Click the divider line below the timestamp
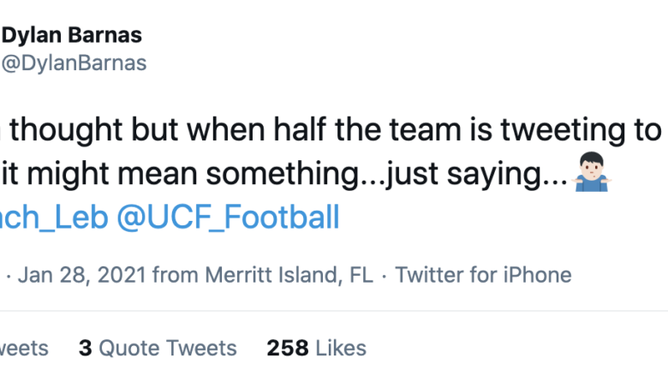The width and height of the screenshot is (668, 376). point(334,311)
